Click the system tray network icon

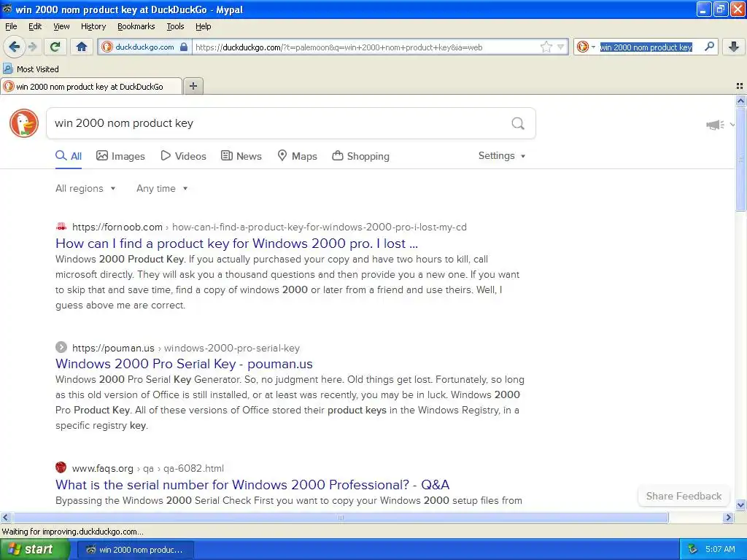pyautogui.click(x=693, y=550)
